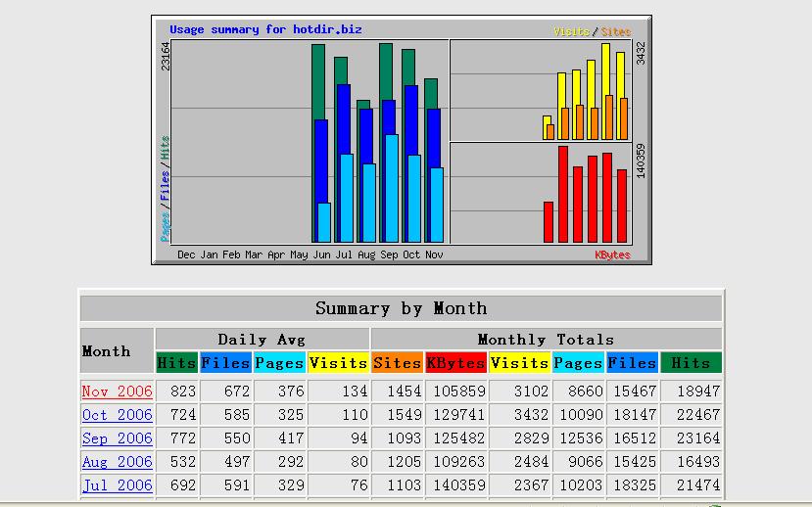Screen dimensions: 812x507
Task: Select the Aug 2006 sites value 1205
Action: coord(405,461)
